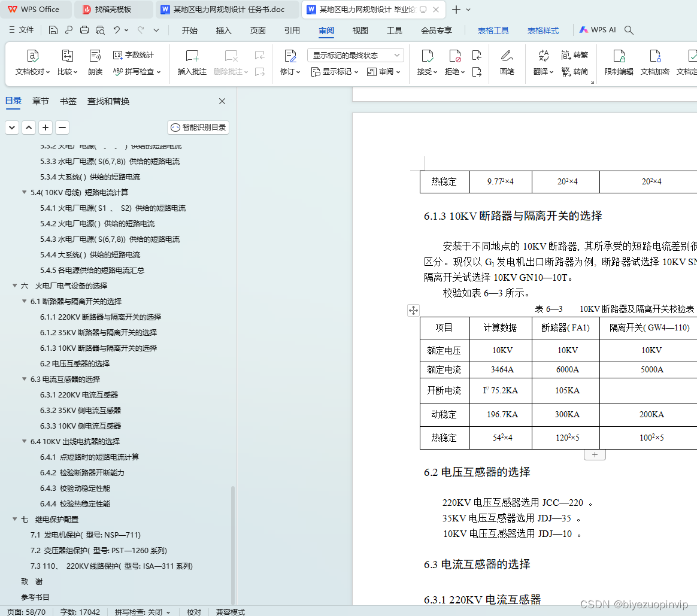The width and height of the screenshot is (697, 616).
Task: Switch to 查找和替换 sidebar tab
Action: click(108, 101)
